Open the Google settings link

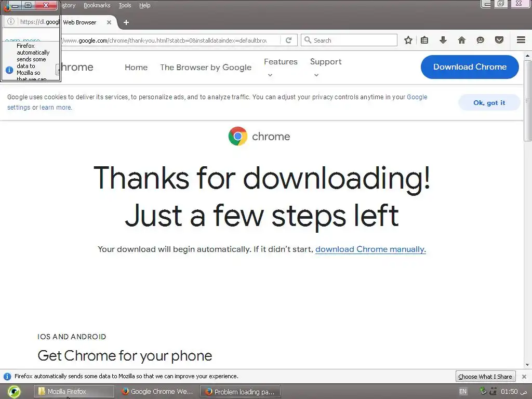[x=19, y=108]
